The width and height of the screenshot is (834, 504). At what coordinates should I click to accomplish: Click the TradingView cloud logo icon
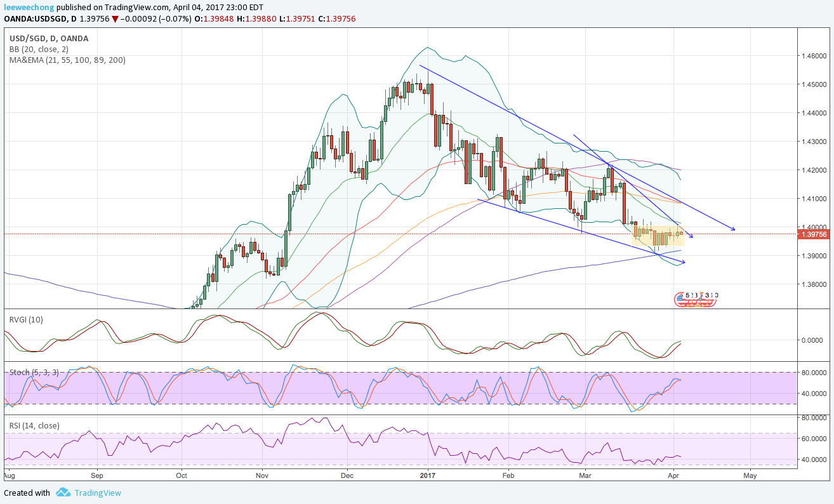click(63, 493)
